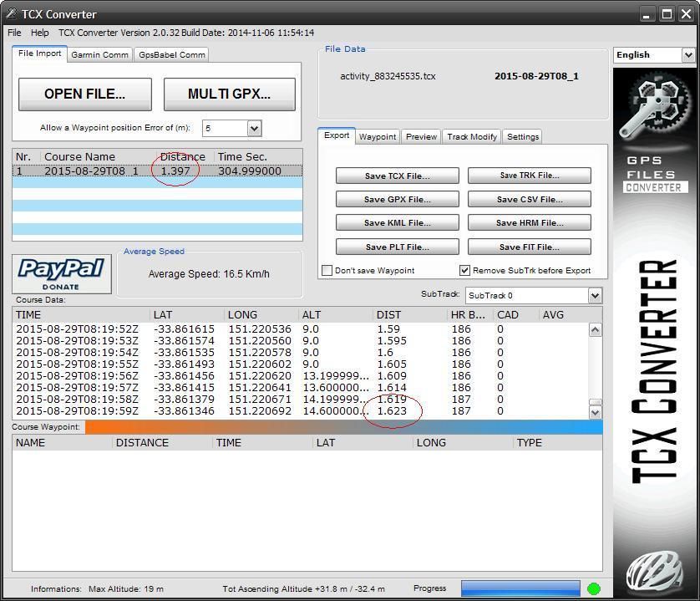Select the Export tab
The image size is (700, 601).
(x=337, y=135)
